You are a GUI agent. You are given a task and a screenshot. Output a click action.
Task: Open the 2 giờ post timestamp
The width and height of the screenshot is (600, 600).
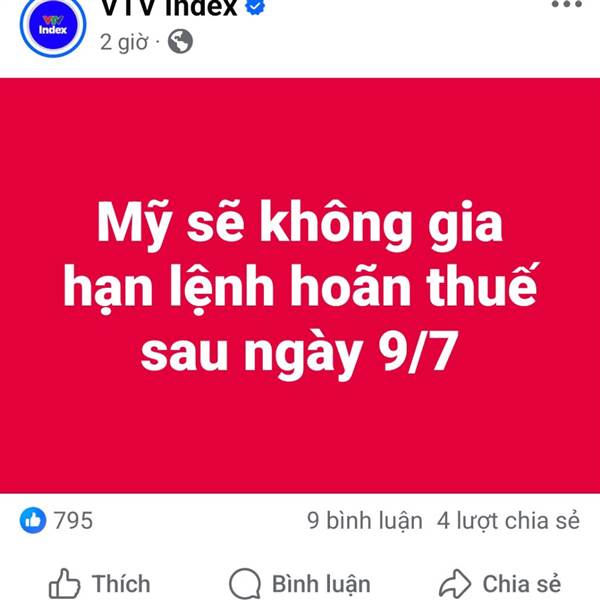pyautogui.click(x=124, y=42)
